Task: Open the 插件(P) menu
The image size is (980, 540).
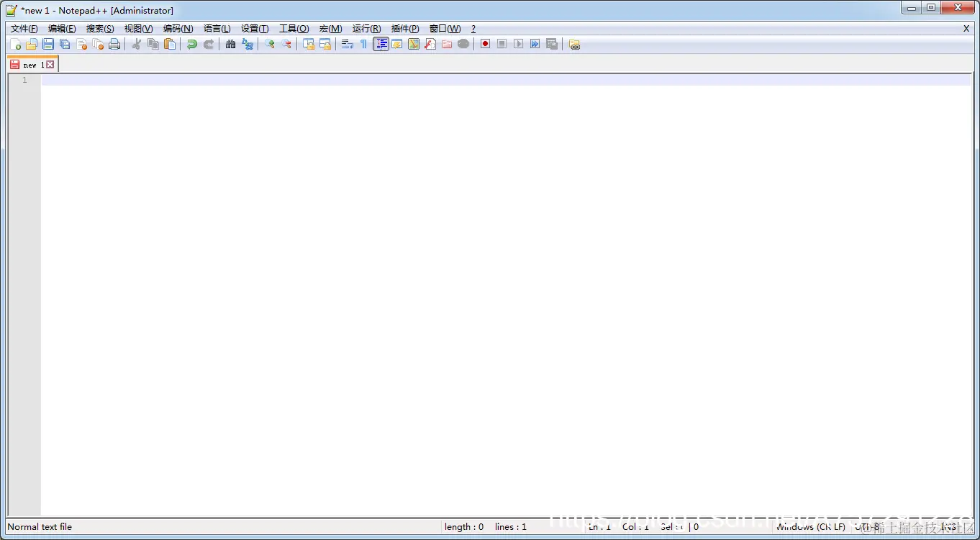Action: tap(405, 29)
